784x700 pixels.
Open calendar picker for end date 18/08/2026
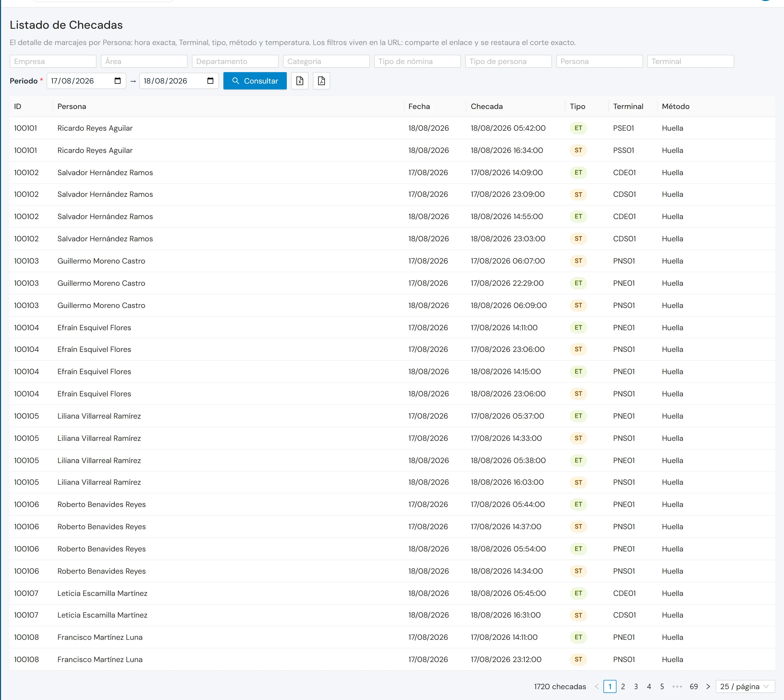tap(210, 81)
